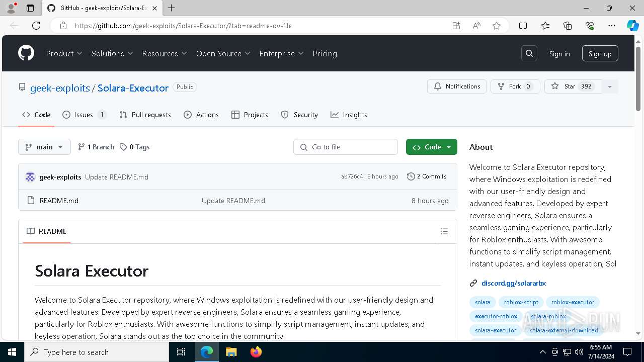
Task: Open Edge Settings and more menu
Action: point(612,26)
